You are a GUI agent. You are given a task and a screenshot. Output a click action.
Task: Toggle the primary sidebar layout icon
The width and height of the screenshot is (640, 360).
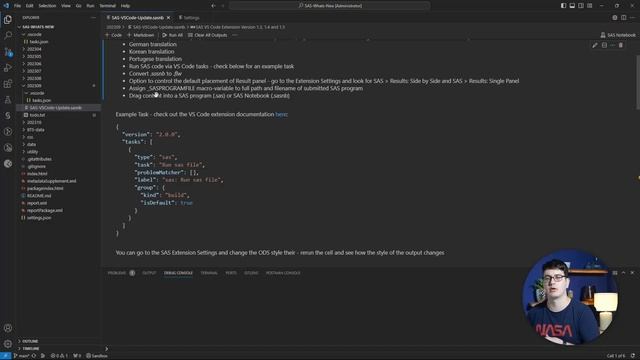point(563,6)
